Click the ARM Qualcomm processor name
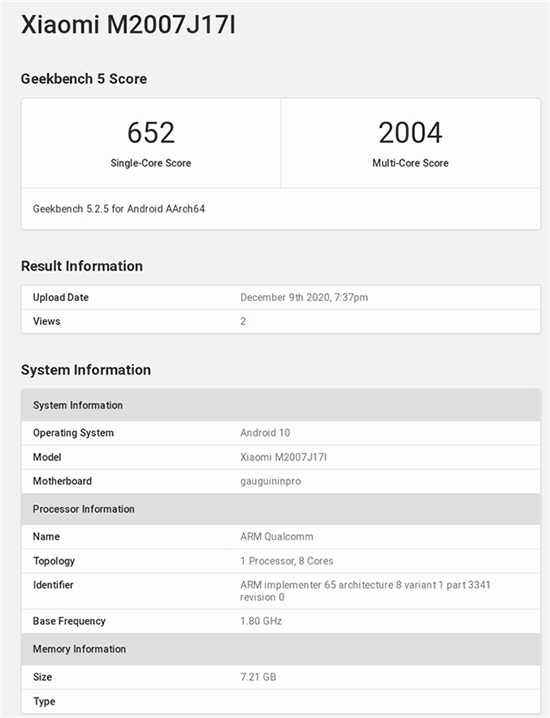The height and width of the screenshot is (718, 550). [277, 537]
